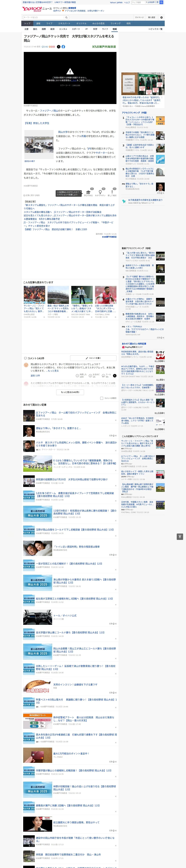Open the 'エキスパート' navigation tab
Image resolution: width=186 pixels, height=868 pixels.
point(64,24)
